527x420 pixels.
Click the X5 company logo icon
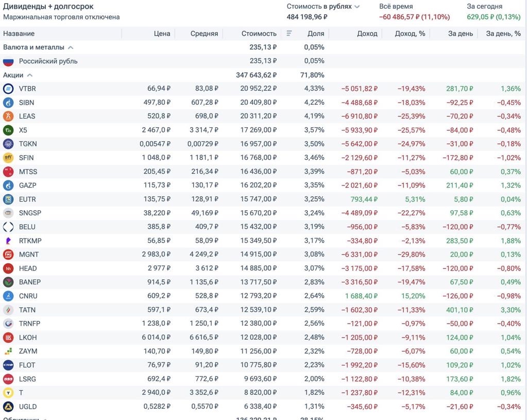pyautogui.click(x=8, y=130)
